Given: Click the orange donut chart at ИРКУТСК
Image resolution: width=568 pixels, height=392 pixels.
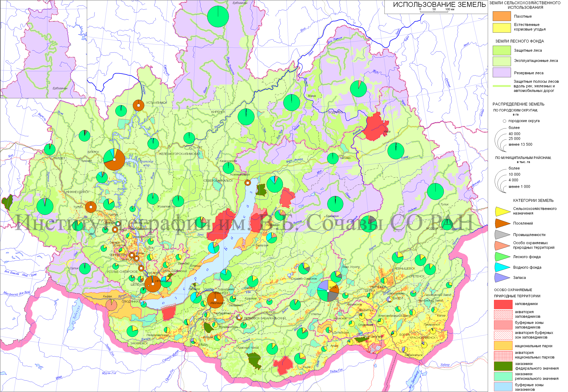Looking at the screenshot, I should click(x=153, y=284).
